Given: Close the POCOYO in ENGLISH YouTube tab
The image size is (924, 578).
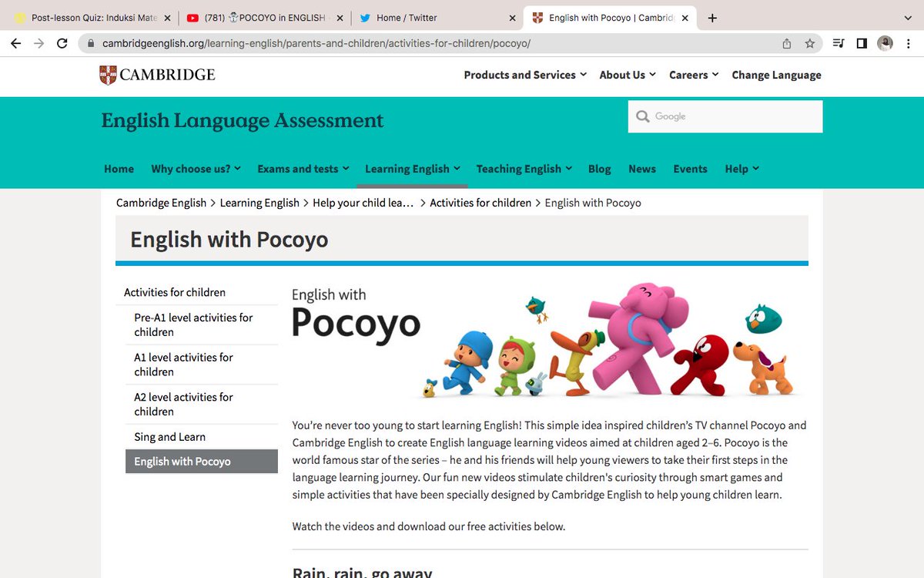Looking at the screenshot, I should pos(340,18).
